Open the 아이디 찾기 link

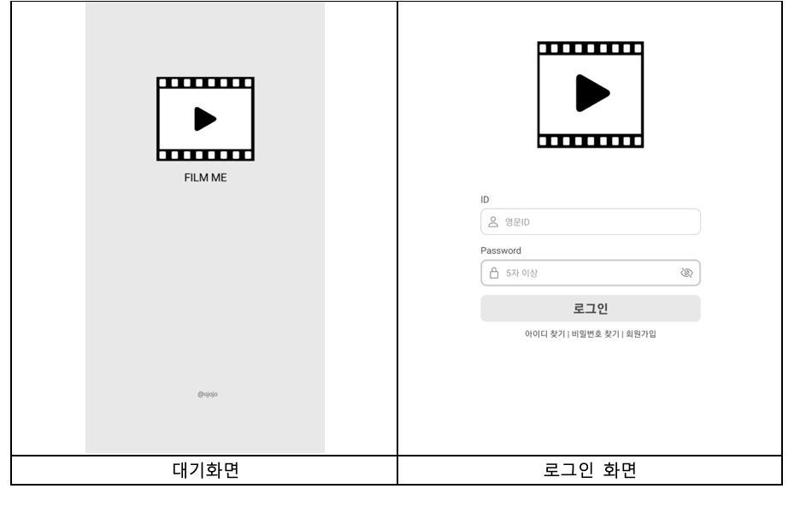pos(544,334)
